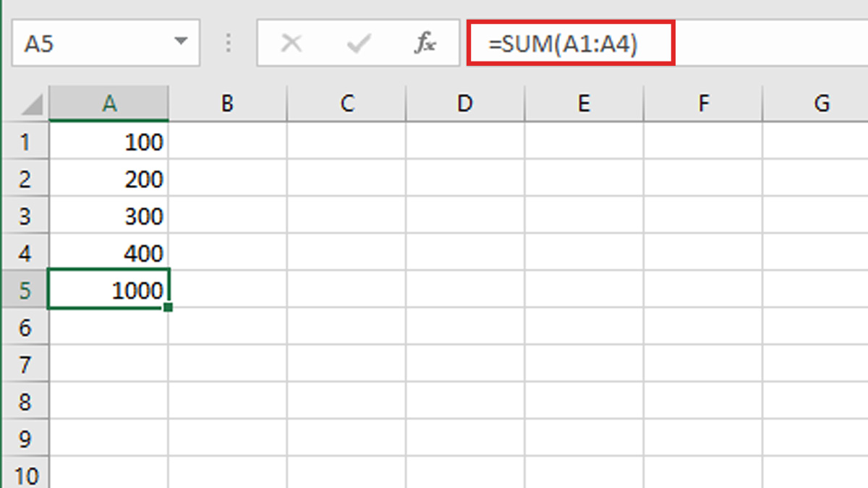Image resolution: width=868 pixels, height=488 pixels.
Task: Click the Select All corner triangle
Action: click(32, 105)
